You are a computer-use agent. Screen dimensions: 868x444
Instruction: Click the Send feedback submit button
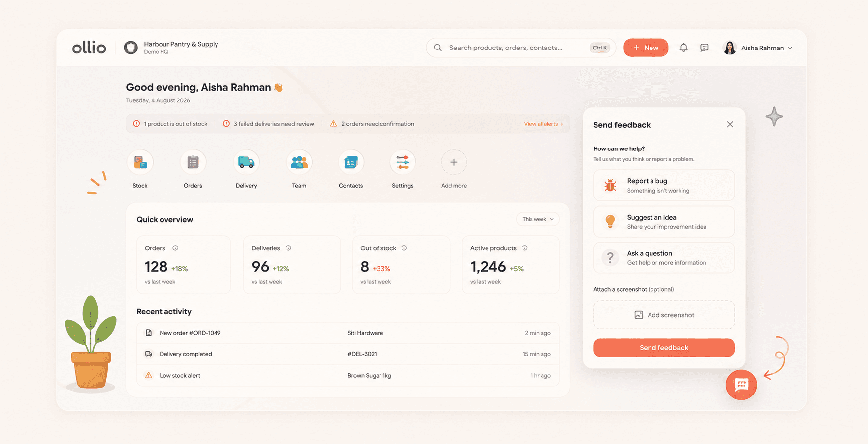pyautogui.click(x=664, y=347)
